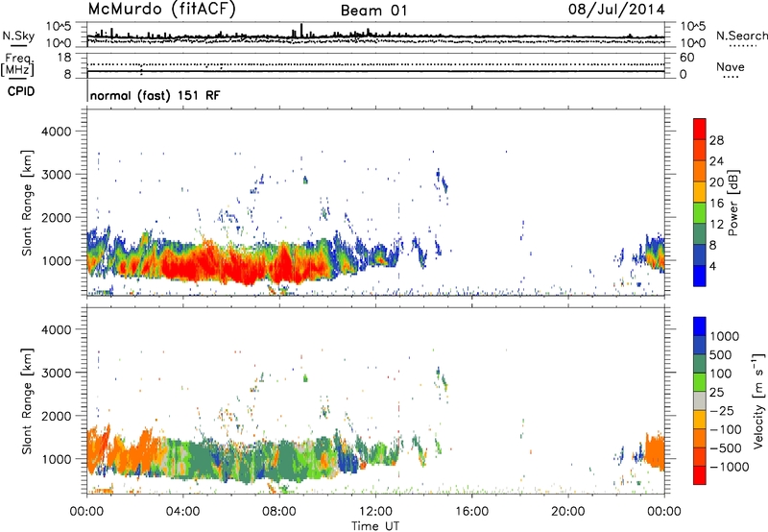Click the blue 4–8 dB Power colorbar segment

tap(700, 255)
